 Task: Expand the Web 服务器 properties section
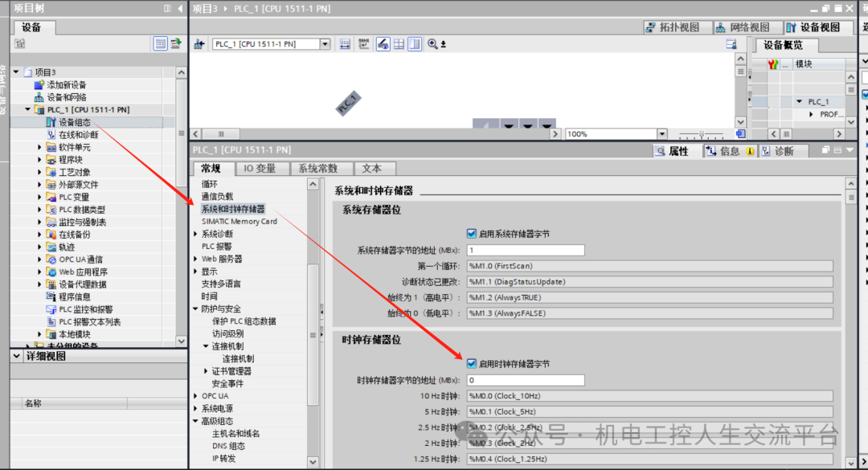pos(196,259)
